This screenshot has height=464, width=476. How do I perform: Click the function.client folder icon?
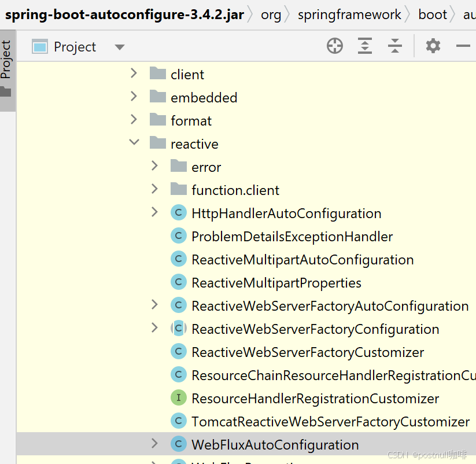(179, 189)
